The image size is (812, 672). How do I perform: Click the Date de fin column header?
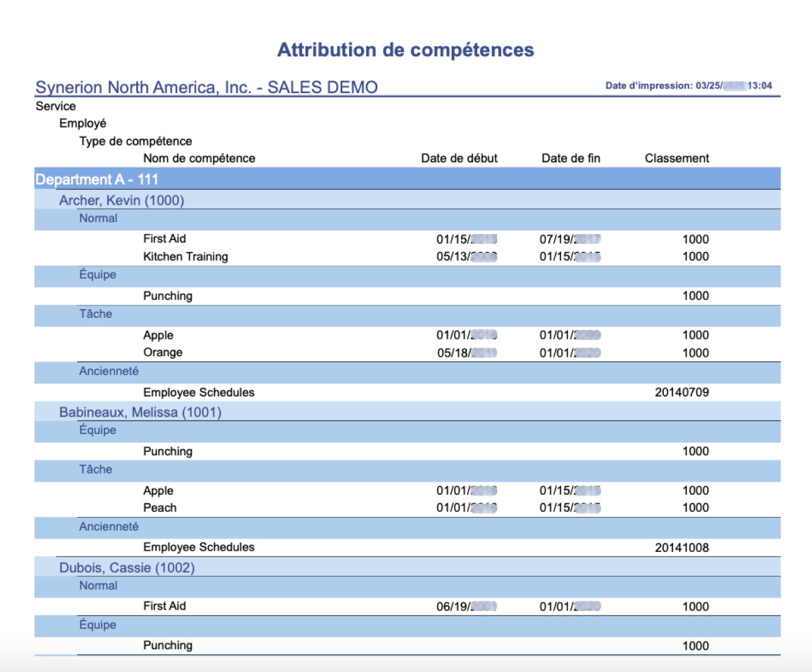(571, 158)
